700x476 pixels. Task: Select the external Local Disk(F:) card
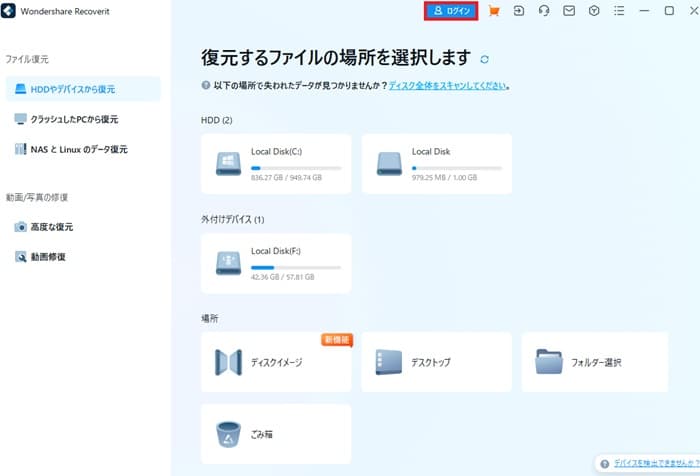click(x=276, y=263)
